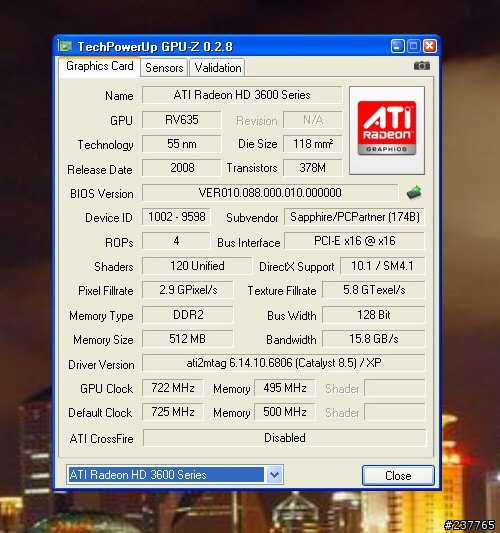Click the Bus Width value 128 Bit
500x533 pixels.
tap(374, 315)
